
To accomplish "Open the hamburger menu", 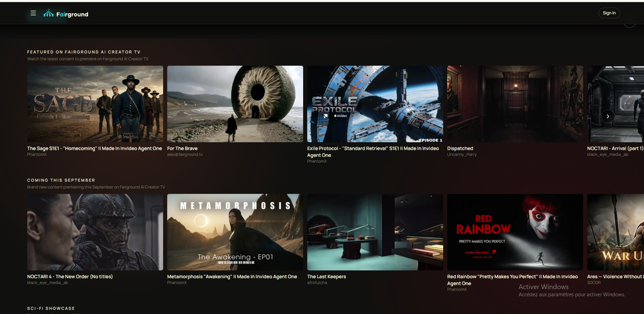I will (33, 13).
